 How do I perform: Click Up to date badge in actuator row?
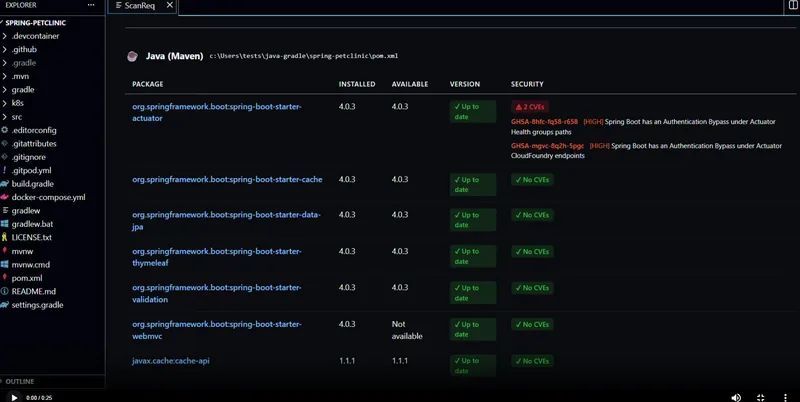[x=472, y=112]
